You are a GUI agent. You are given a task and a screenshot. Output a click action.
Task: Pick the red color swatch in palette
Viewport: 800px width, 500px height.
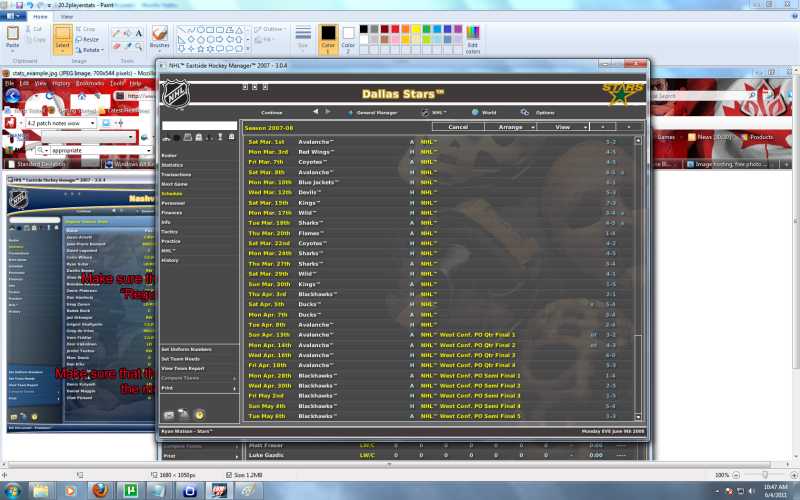[395, 29]
